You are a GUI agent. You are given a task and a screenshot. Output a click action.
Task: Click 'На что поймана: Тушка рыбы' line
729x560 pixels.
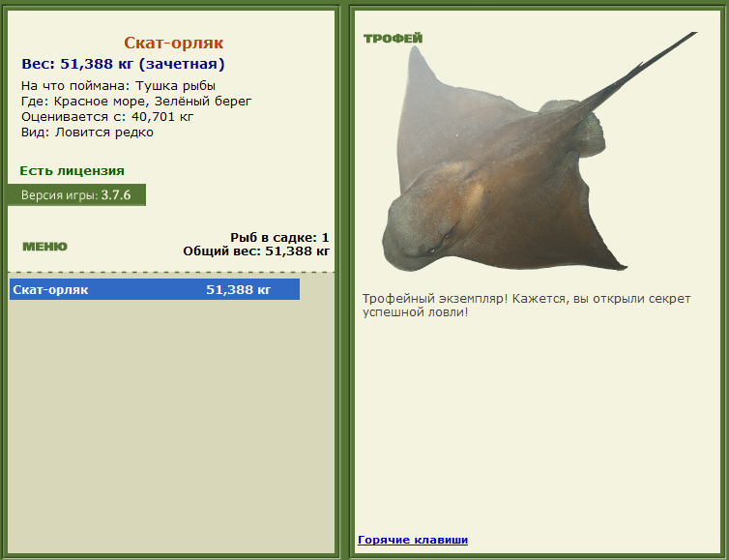point(118,86)
